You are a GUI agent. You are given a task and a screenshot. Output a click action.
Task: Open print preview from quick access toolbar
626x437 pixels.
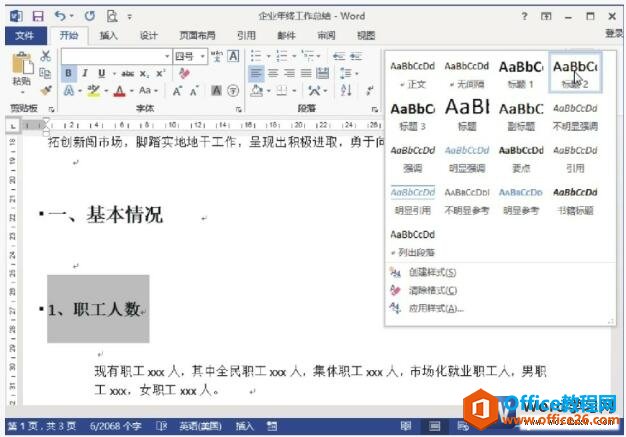tap(112, 16)
